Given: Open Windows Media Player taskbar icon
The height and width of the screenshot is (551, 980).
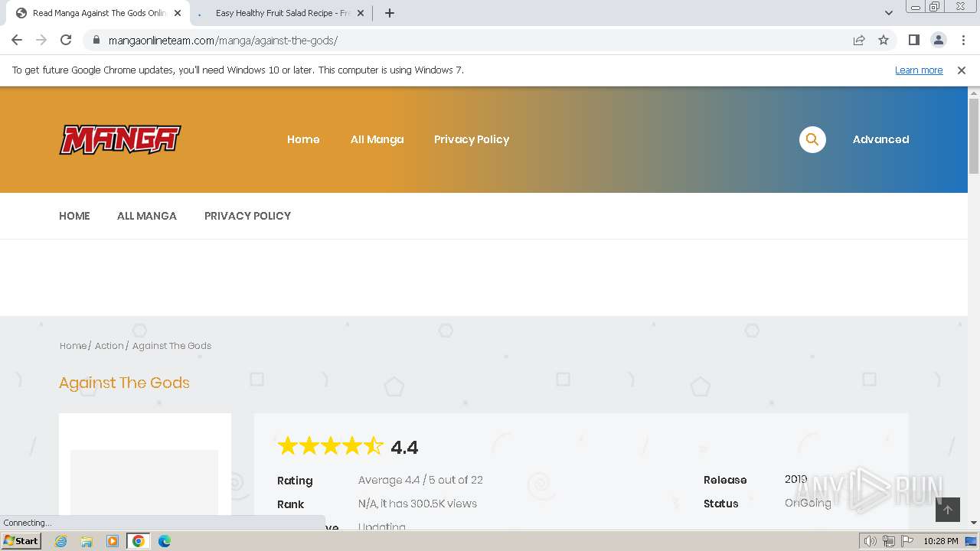Looking at the screenshot, I should (x=113, y=541).
